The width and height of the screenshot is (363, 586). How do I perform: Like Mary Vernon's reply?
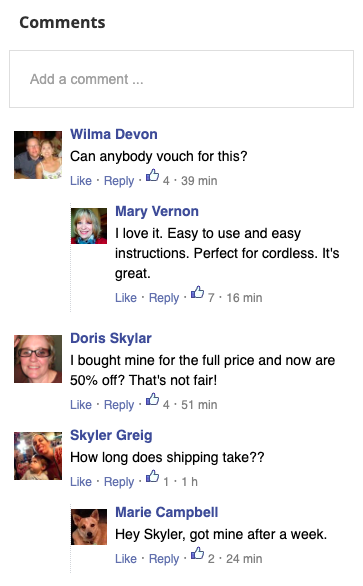[x=126, y=298]
